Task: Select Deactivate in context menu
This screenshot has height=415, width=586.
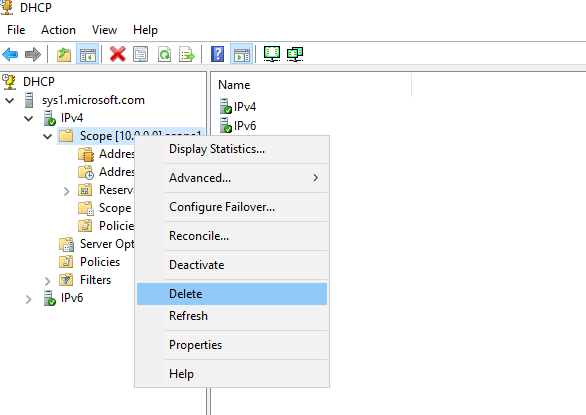Action: 232,265
